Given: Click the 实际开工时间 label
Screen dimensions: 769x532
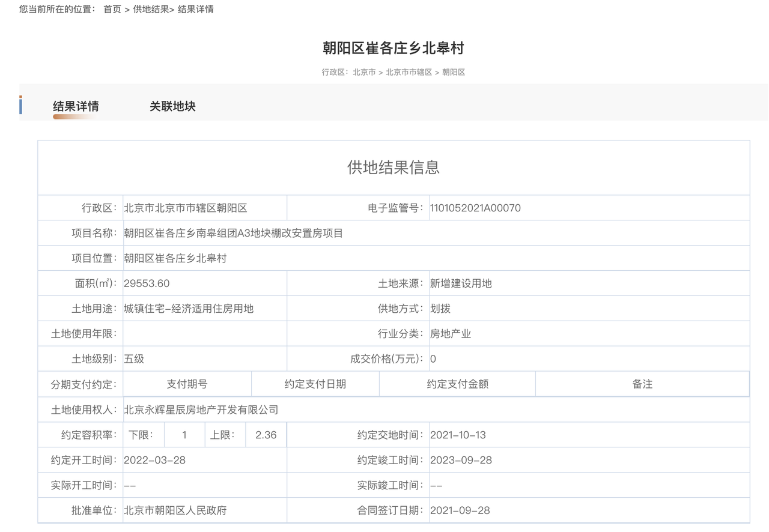Looking at the screenshot, I should [x=84, y=486].
